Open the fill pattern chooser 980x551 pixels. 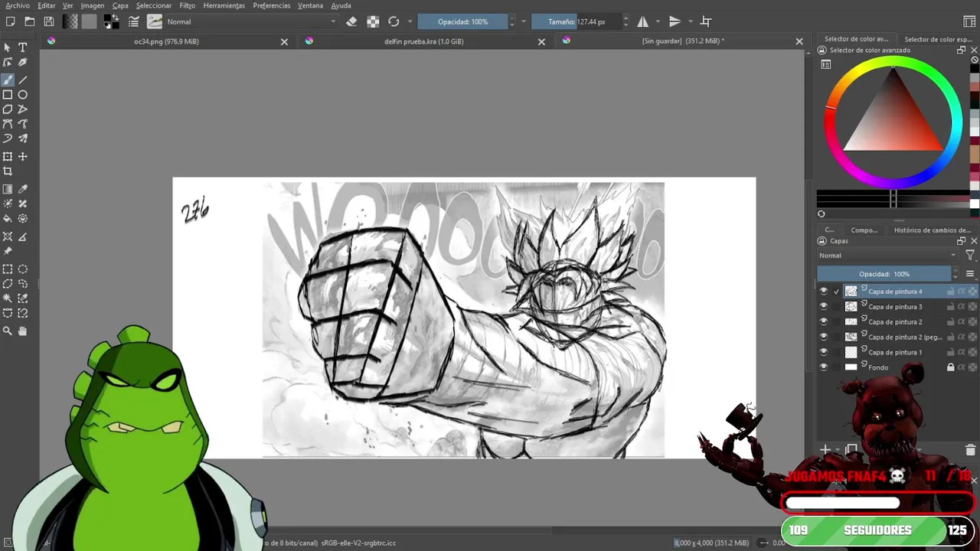90,21
